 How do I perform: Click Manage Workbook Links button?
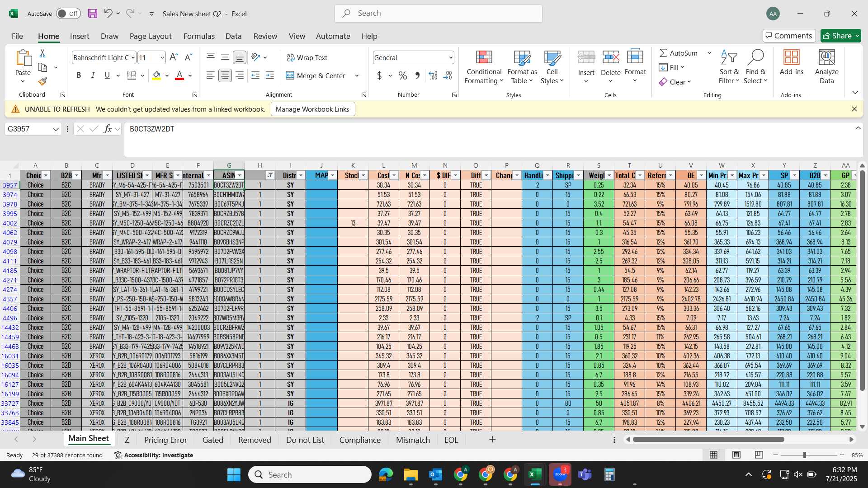pyautogui.click(x=312, y=109)
